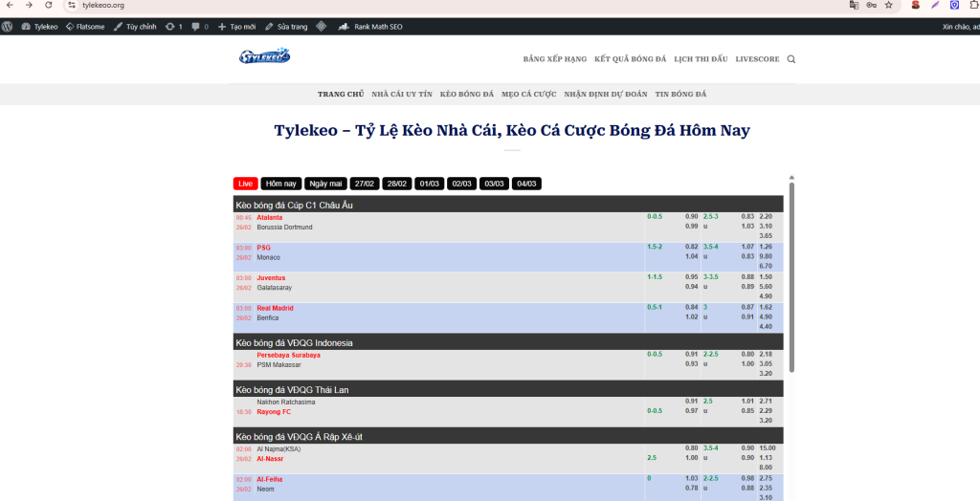The height and width of the screenshot is (501, 980).
Task: Reload the page with the refresh icon
Action: tap(49, 5)
